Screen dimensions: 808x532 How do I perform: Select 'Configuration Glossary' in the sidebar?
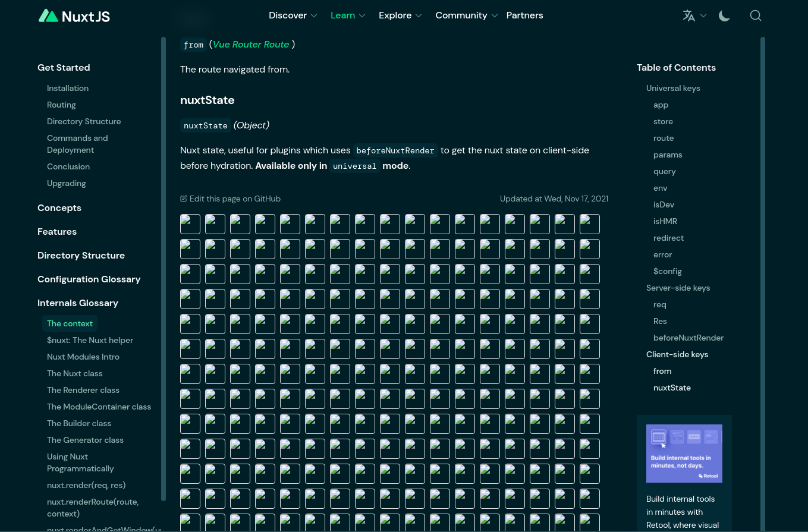click(x=89, y=279)
